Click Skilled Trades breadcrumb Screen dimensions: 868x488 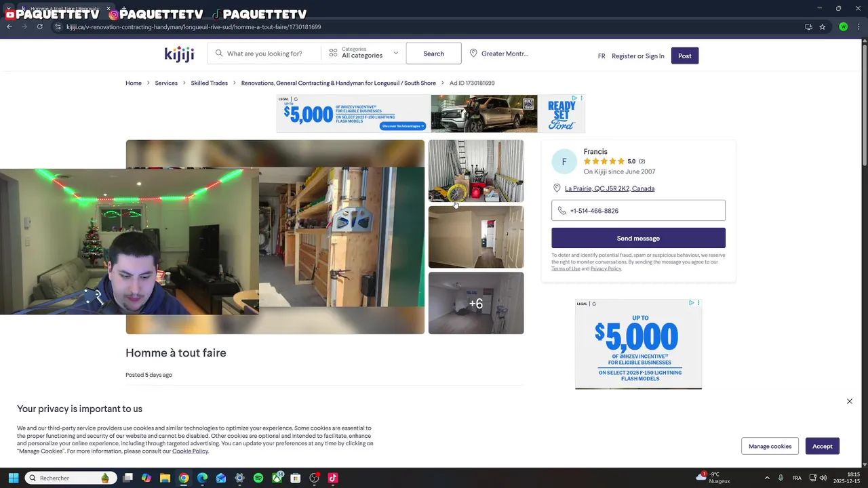click(x=209, y=83)
